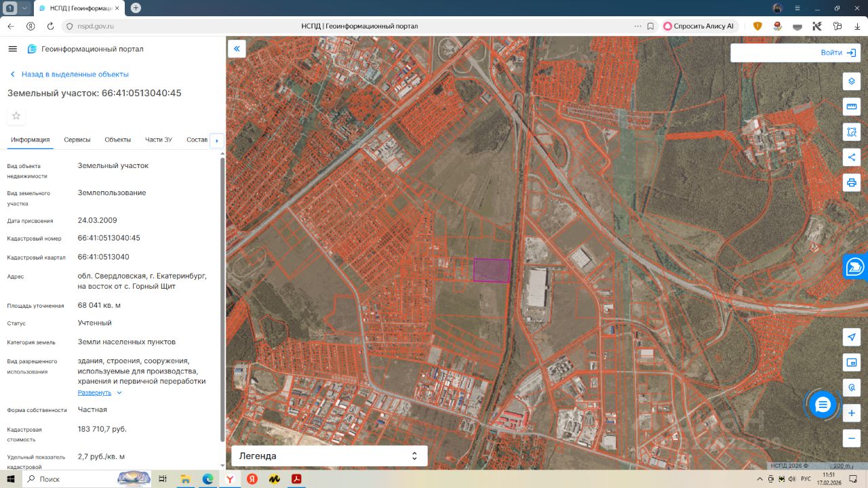
Task: Switch to the Информация tab
Action: click(x=31, y=140)
